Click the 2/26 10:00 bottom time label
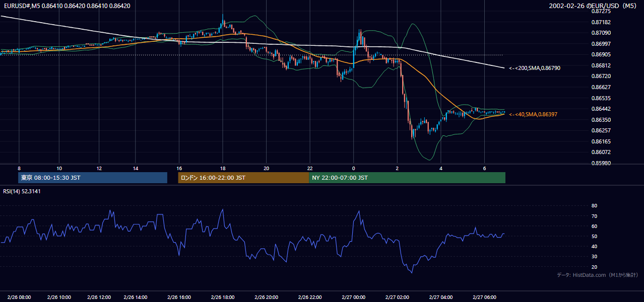This screenshot has height=302, width=644. point(59,297)
